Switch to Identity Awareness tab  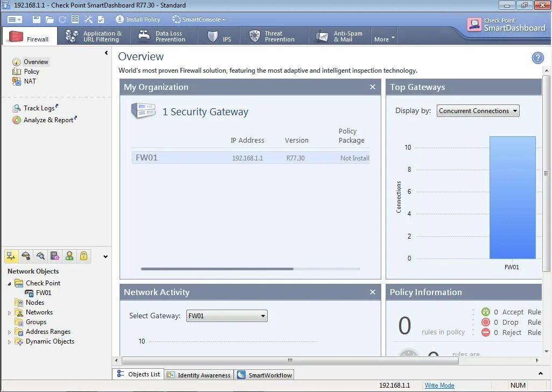tap(199, 375)
